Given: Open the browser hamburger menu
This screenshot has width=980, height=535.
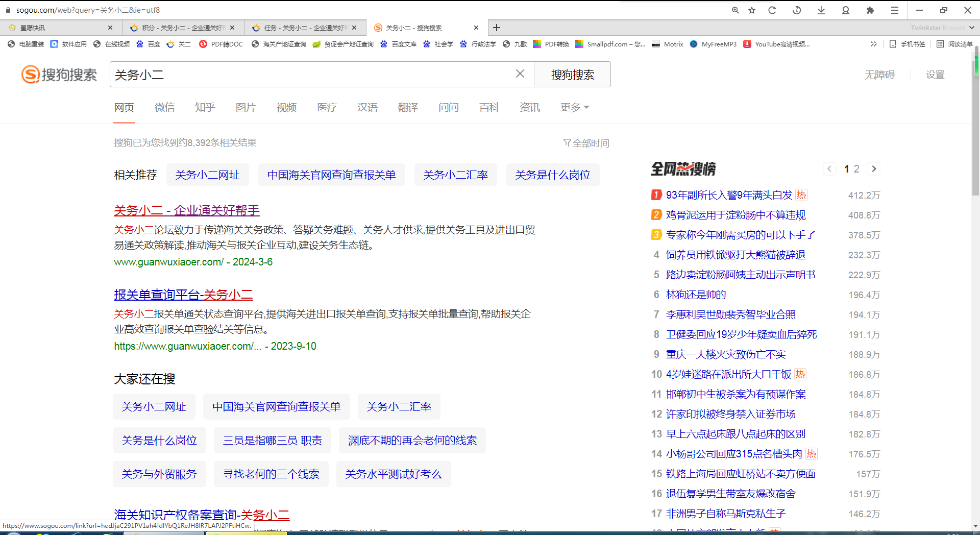Looking at the screenshot, I should pos(895,10).
